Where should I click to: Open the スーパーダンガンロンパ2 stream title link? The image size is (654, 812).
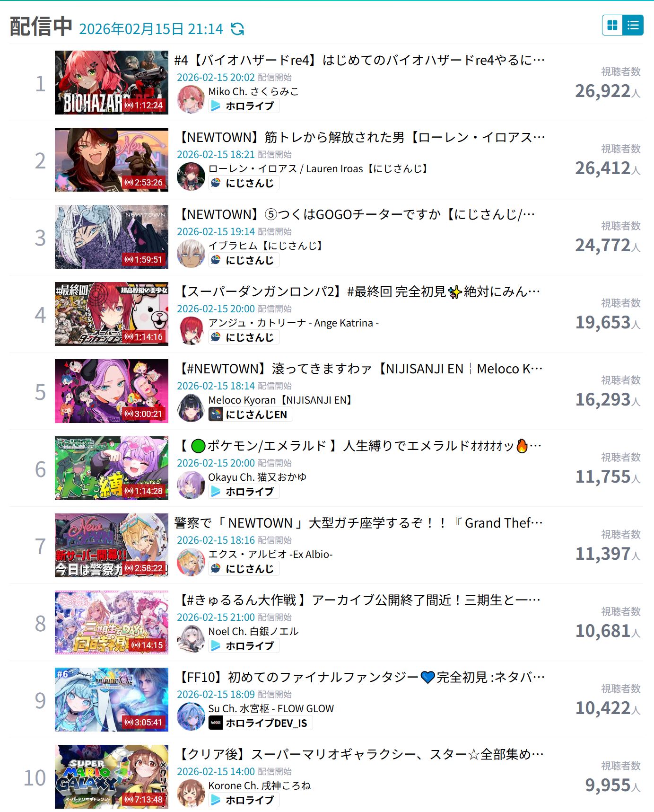coord(359,292)
